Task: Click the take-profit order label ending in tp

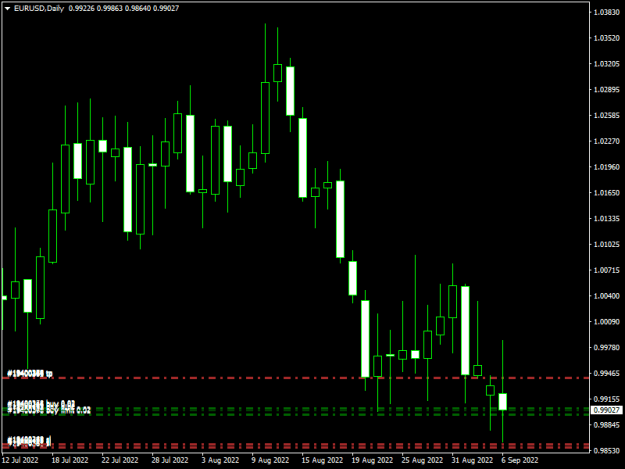Action: (30, 373)
